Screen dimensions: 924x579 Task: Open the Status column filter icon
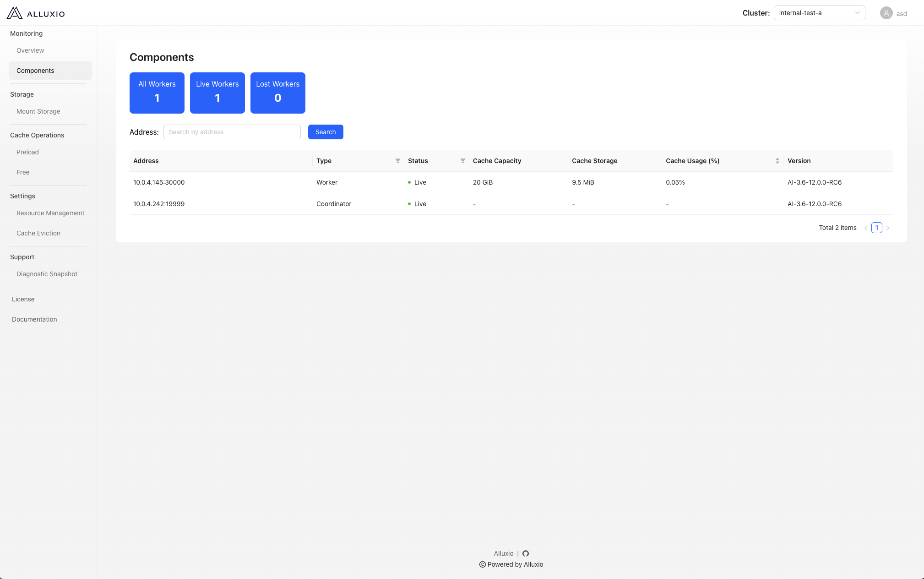click(x=462, y=161)
